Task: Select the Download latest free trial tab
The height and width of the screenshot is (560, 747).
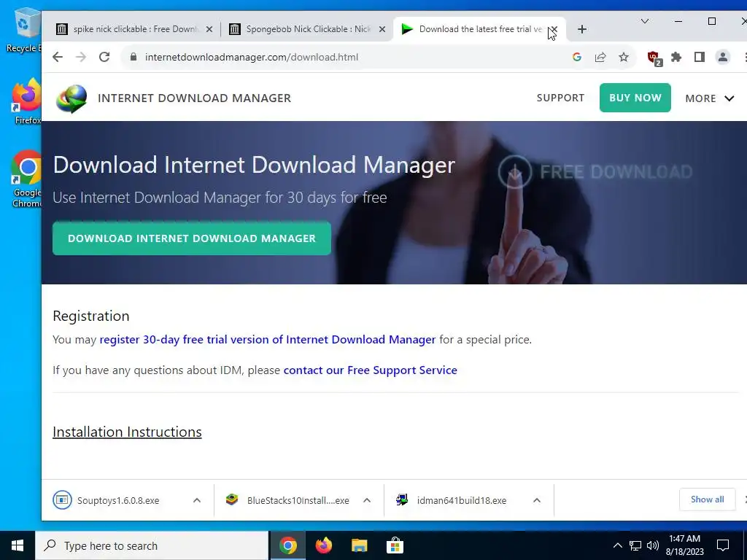Action: click(x=479, y=29)
